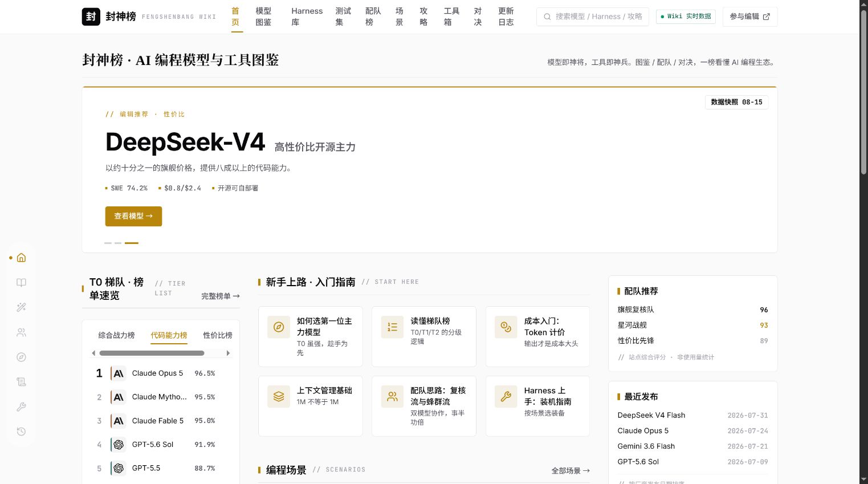The height and width of the screenshot is (484, 868).
Task: Click the OpenAI logo beside GPT-5.5
Action: point(119,468)
